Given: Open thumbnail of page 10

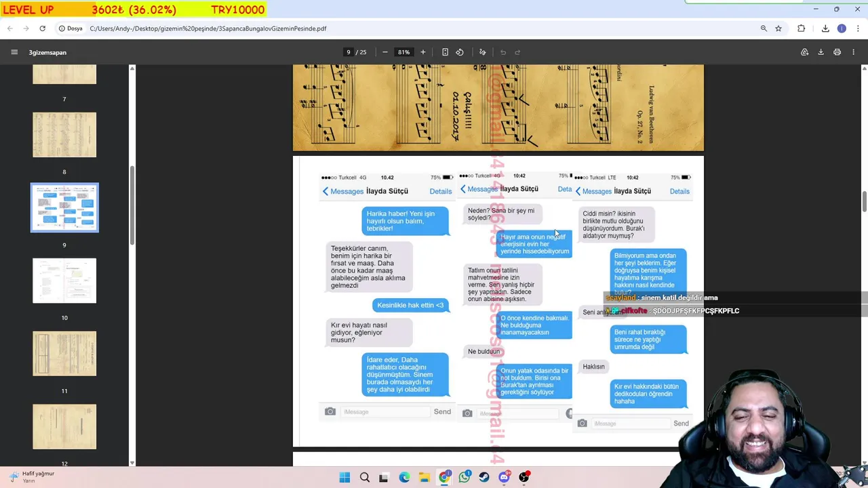Looking at the screenshot, I should click(64, 281).
